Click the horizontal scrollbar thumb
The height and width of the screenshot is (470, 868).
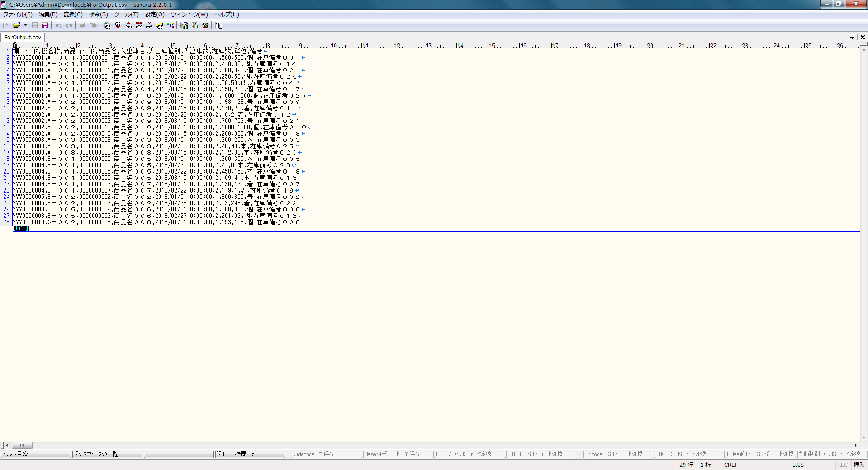22,445
